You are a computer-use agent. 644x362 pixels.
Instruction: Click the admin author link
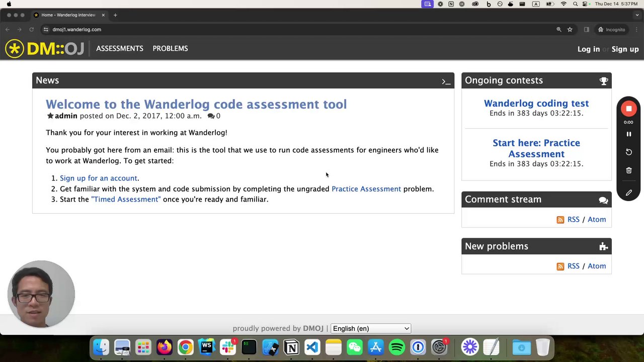point(66,116)
